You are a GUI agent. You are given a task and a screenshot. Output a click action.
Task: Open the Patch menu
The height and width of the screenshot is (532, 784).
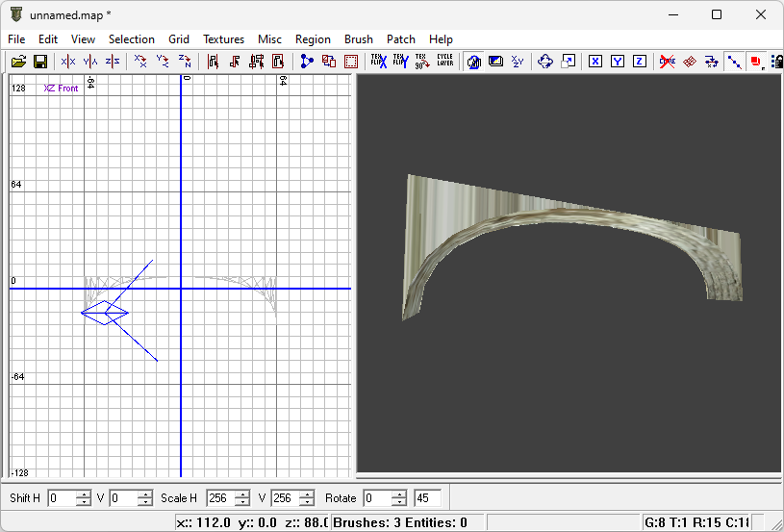(401, 39)
